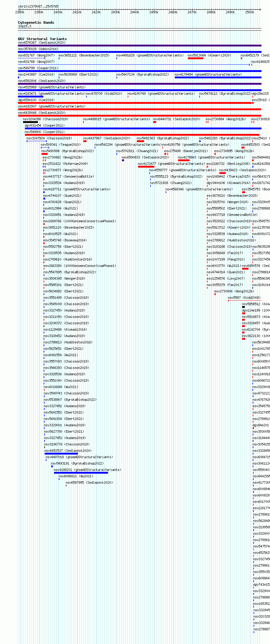This screenshot has width=270, height=644.
Task: Open nsv4525989 (gnomADStructuralVariants) entry
Action: [x=52, y=87]
